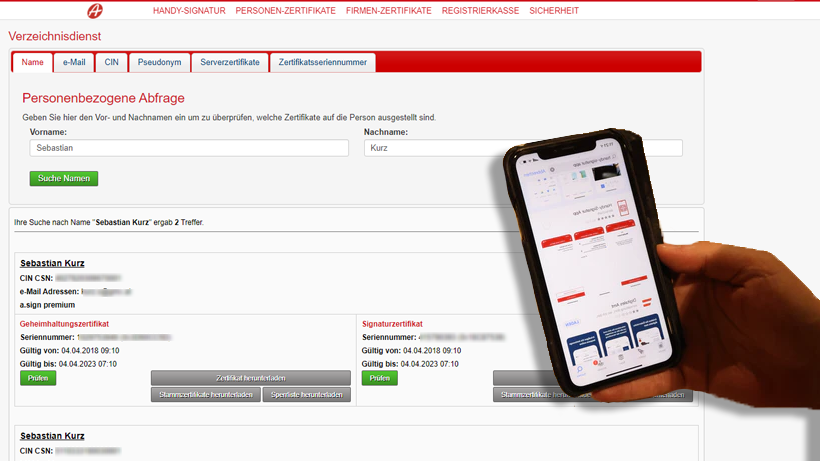Open the first Sebastian Kurz result link
The image size is (820, 461).
coord(52,263)
